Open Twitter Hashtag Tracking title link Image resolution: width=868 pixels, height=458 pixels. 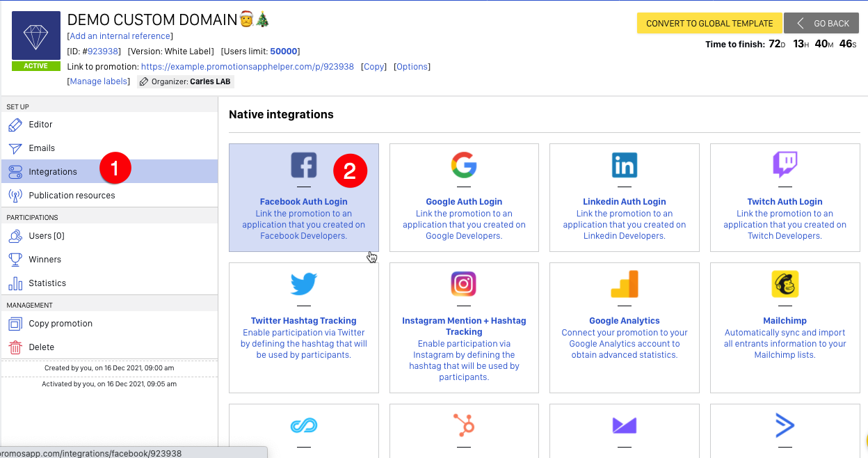(304, 321)
